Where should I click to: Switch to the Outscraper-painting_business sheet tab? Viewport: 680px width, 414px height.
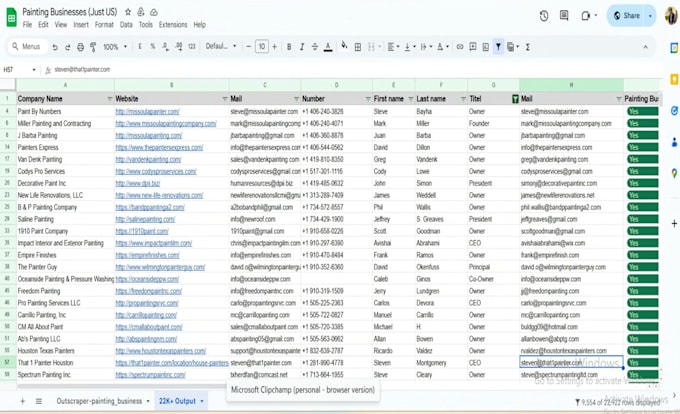(99, 401)
